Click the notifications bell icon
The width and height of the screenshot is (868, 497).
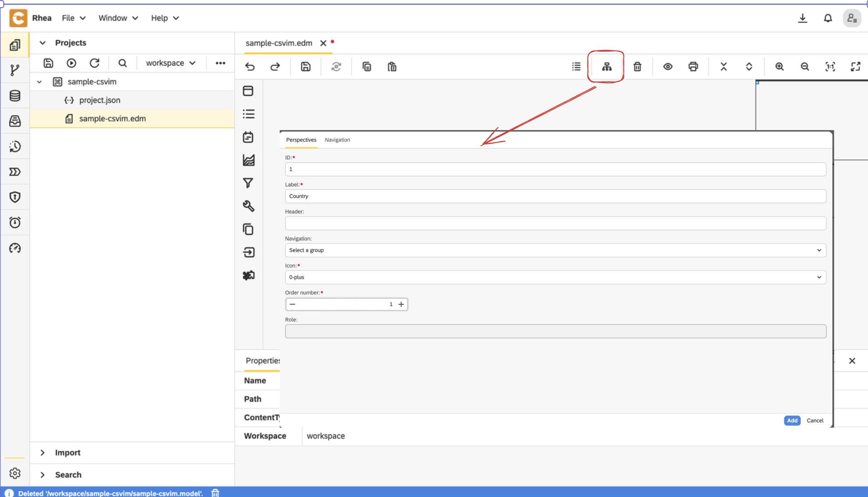[x=828, y=18]
